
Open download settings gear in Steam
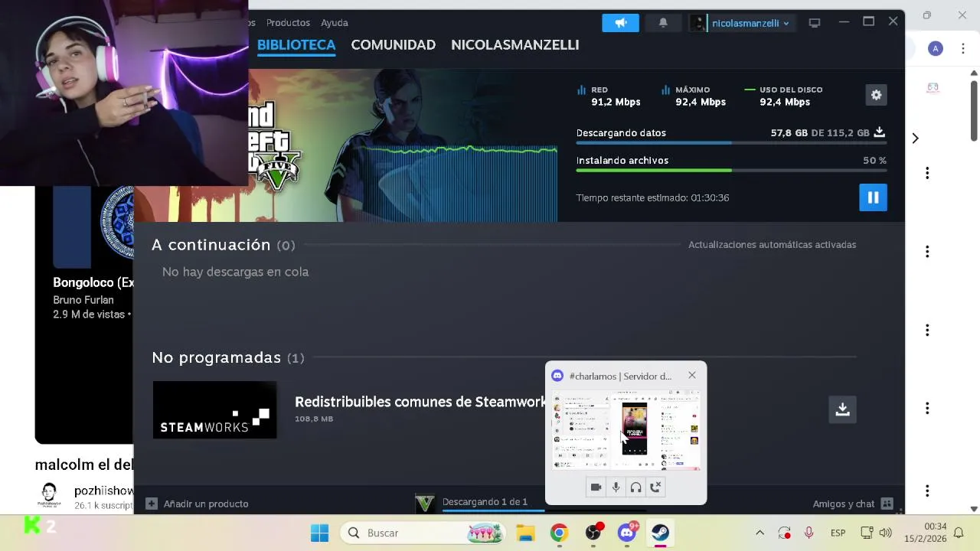(x=876, y=95)
